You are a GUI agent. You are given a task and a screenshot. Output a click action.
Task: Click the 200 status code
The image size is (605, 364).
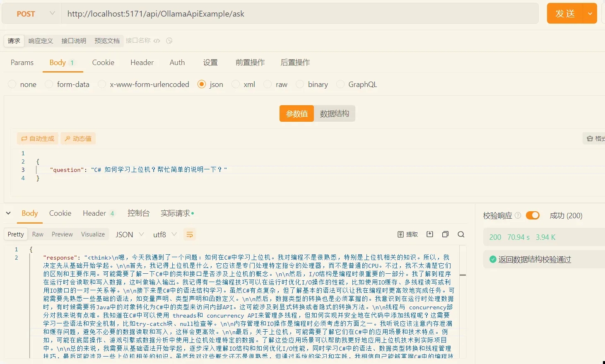[495, 237]
